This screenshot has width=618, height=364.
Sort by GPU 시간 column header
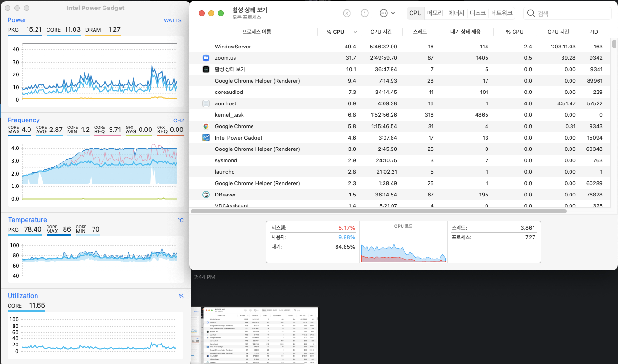tap(558, 32)
